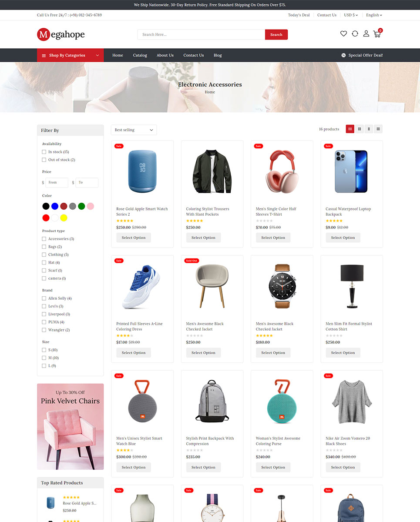The image size is (420, 522).
Task: Expand Shop By Categories menu
Action: pos(71,55)
